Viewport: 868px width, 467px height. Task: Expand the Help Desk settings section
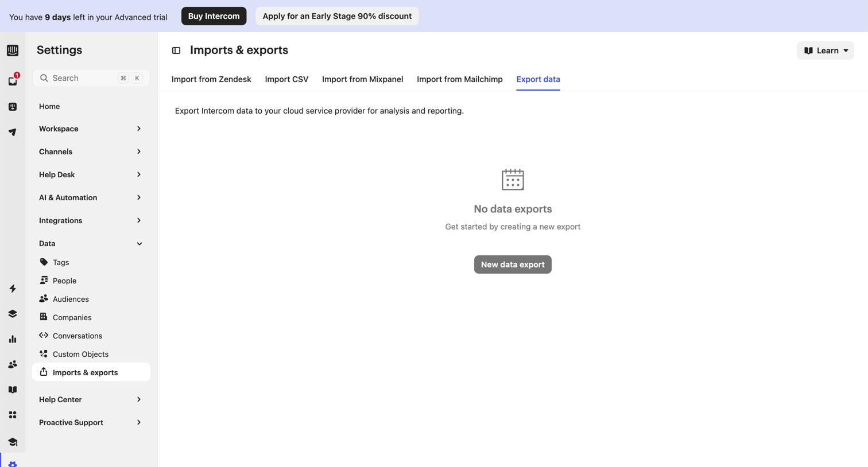(x=91, y=174)
